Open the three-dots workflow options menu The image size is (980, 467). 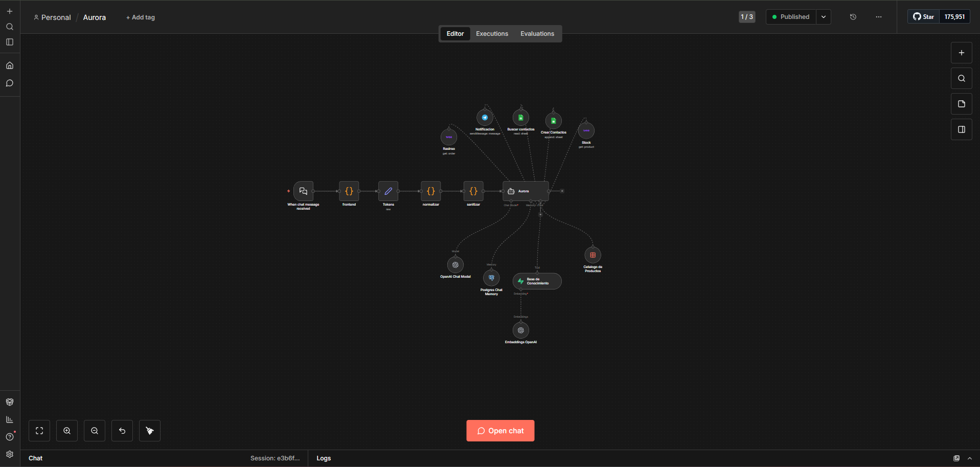click(x=878, y=17)
